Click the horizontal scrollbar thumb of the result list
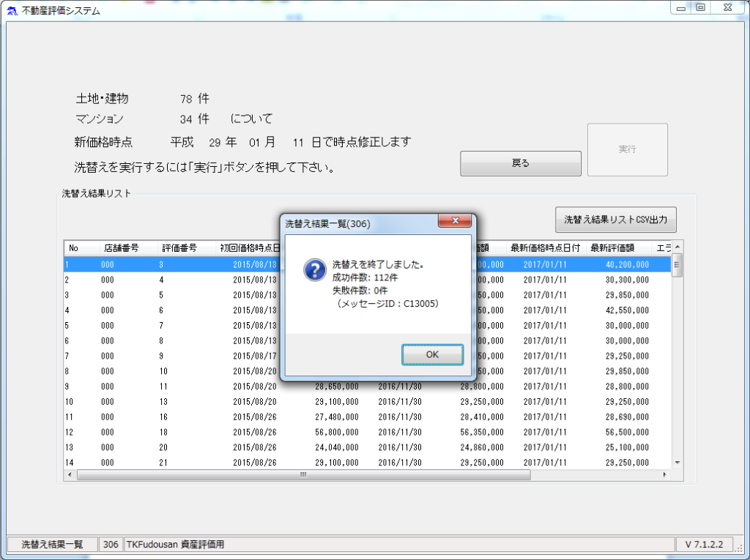Image resolution: width=750 pixels, height=560 pixels. (303, 474)
